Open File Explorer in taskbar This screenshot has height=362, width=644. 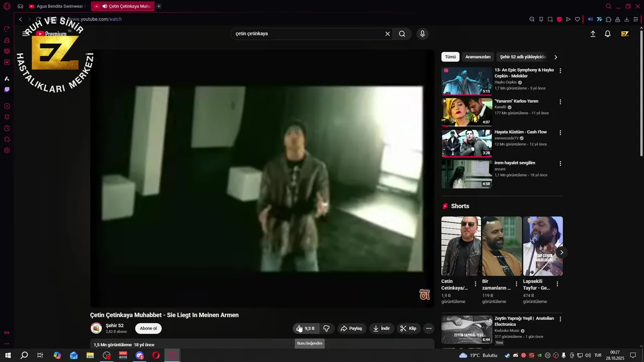point(90,355)
